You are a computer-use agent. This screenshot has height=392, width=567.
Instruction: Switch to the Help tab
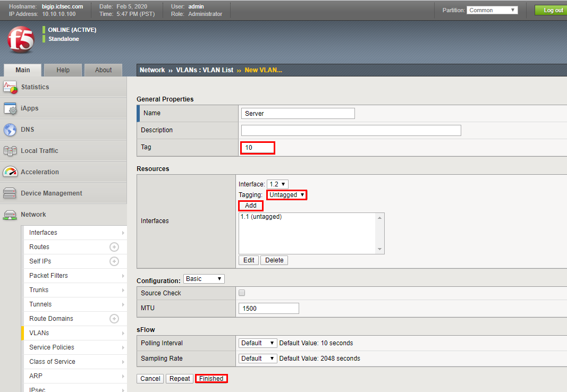pos(63,70)
